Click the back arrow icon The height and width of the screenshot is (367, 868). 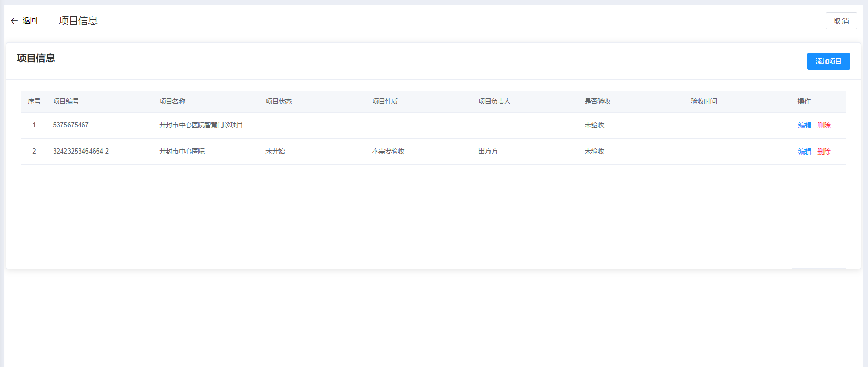(14, 21)
